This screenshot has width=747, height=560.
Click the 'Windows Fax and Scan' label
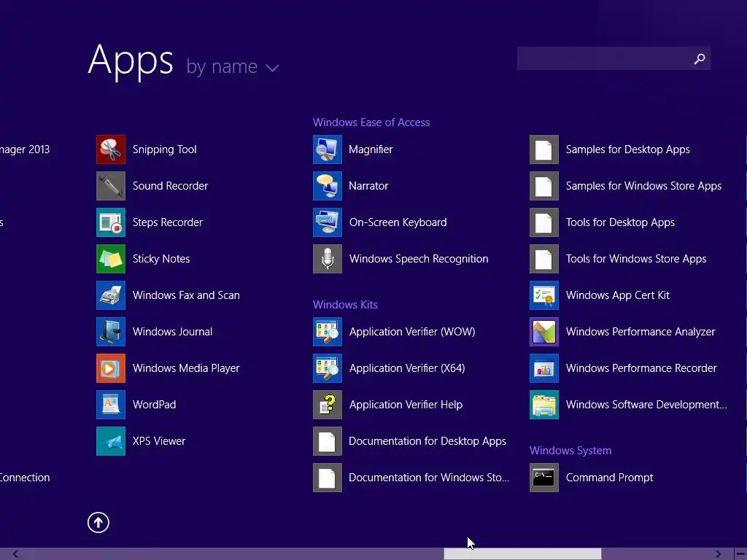click(x=186, y=295)
